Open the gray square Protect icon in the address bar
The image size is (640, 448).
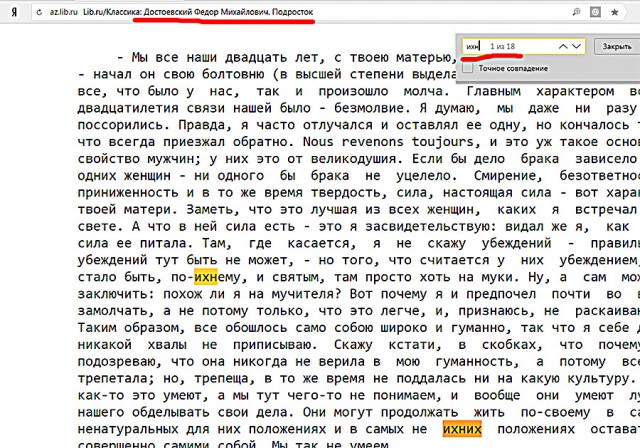[x=596, y=12]
